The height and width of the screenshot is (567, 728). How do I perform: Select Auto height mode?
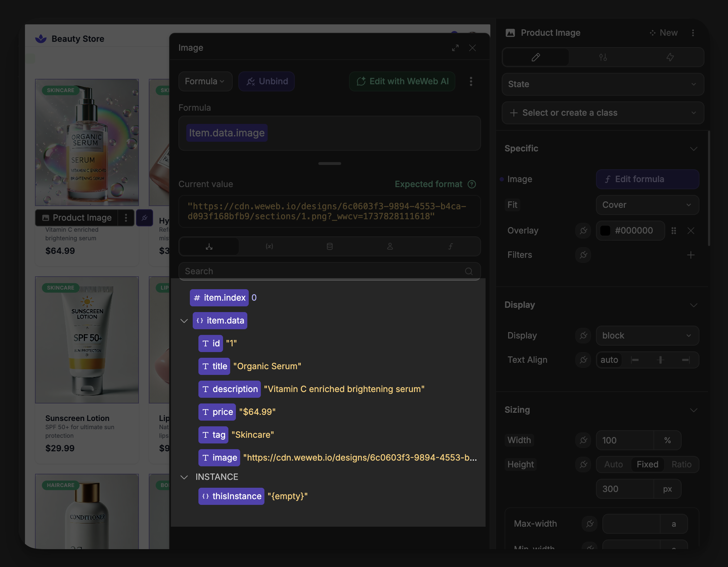coord(613,465)
